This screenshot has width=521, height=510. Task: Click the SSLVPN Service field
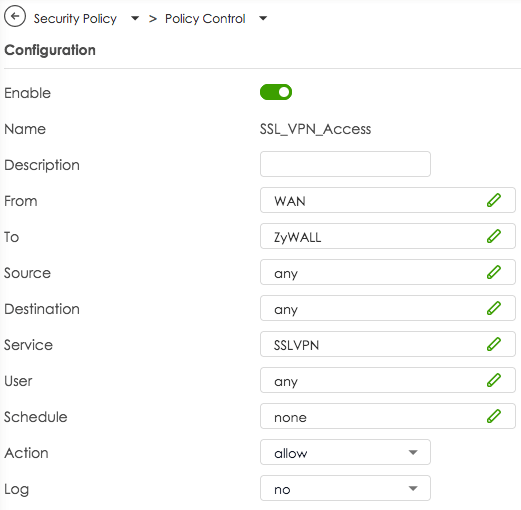pyautogui.click(x=388, y=344)
